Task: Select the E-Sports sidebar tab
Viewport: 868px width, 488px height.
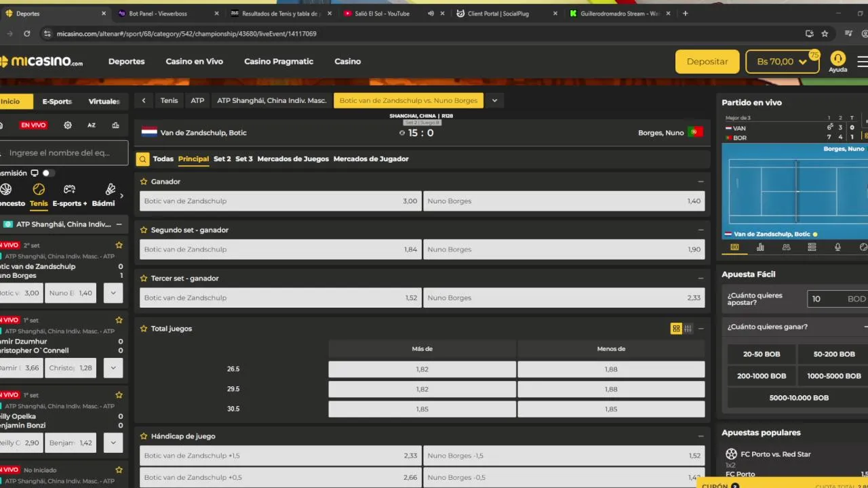Action: (x=57, y=102)
